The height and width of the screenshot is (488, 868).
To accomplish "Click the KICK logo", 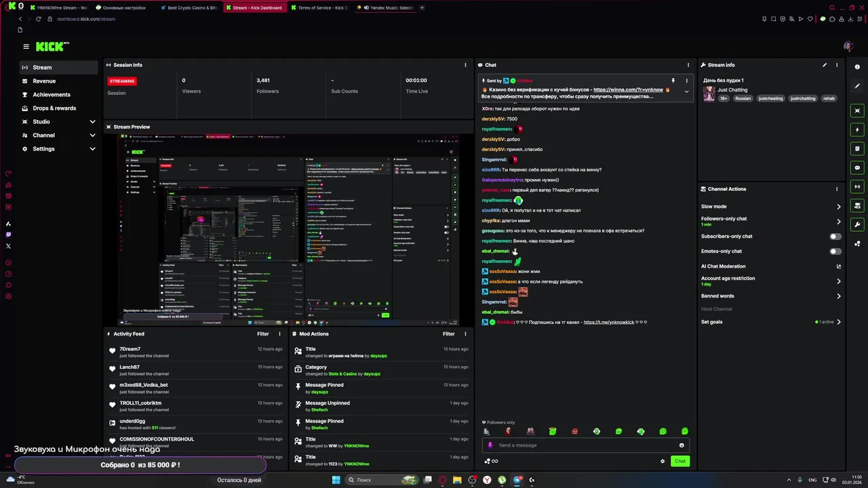I will pyautogui.click(x=52, y=47).
